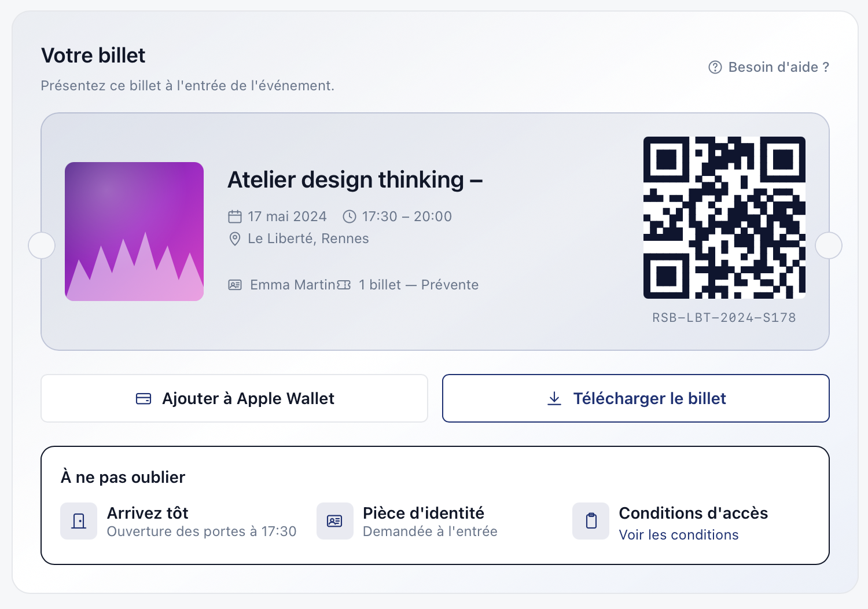Image resolution: width=868 pixels, height=609 pixels.
Task: Click the clipboard icon beside Conditions d'accès
Action: [591, 521]
